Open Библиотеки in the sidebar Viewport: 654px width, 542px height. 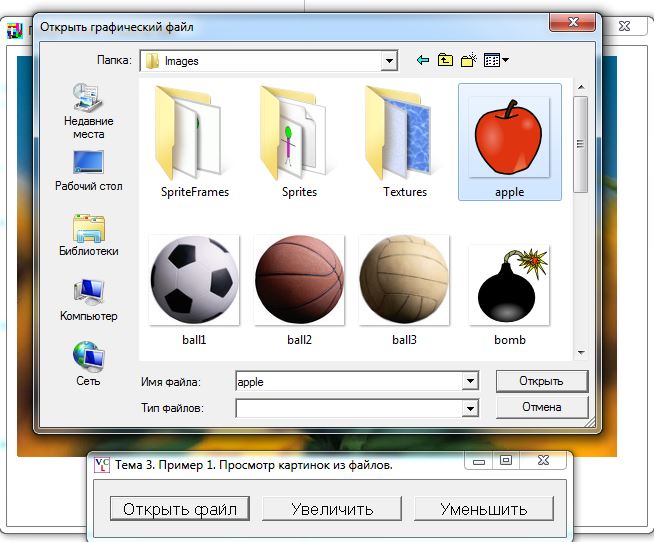[89, 235]
